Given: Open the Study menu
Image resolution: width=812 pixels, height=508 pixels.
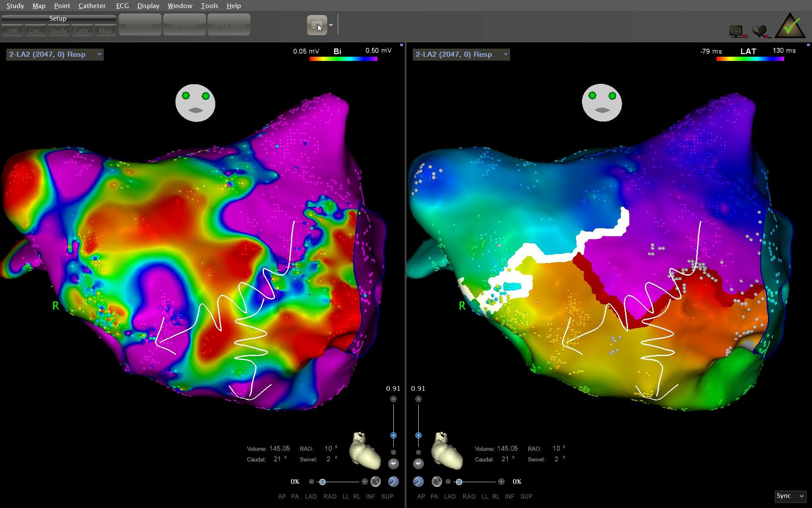Looking at the screenshot, I should (x=15, y=6).
